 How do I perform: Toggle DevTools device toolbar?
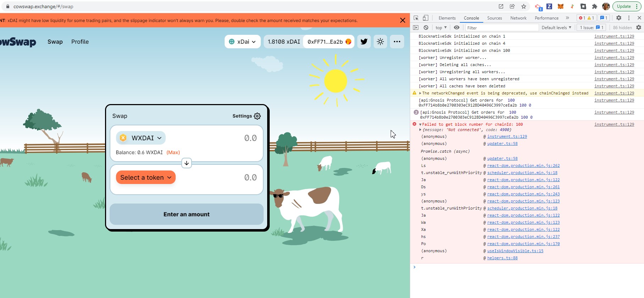click(425, 18)
